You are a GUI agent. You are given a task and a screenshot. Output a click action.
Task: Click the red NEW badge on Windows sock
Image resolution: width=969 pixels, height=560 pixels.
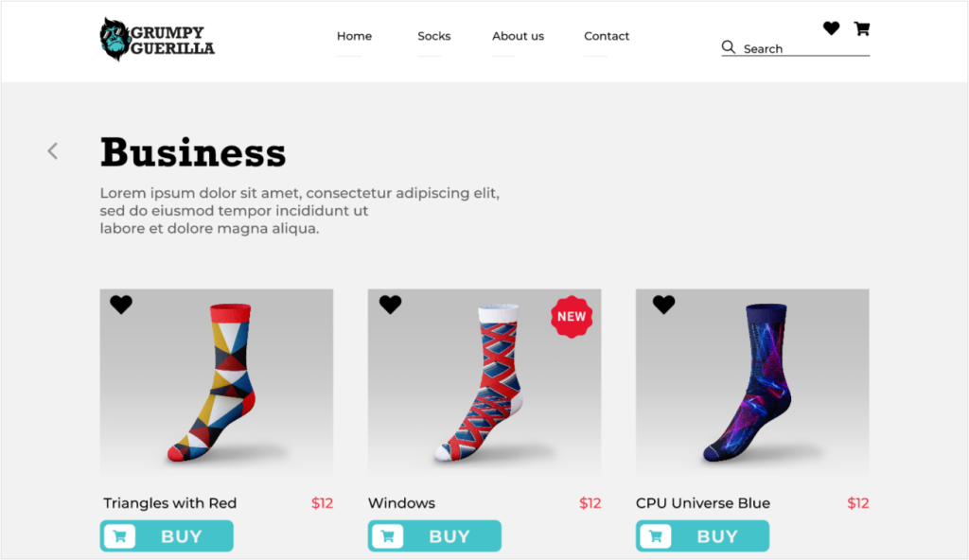(x=572, y=317)
